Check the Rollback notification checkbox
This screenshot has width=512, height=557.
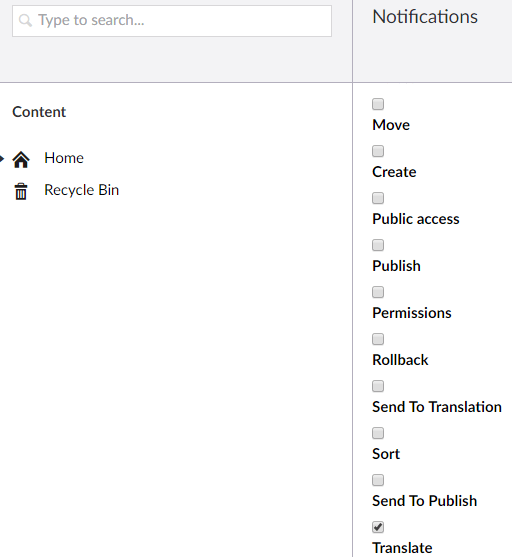point(378,339)
